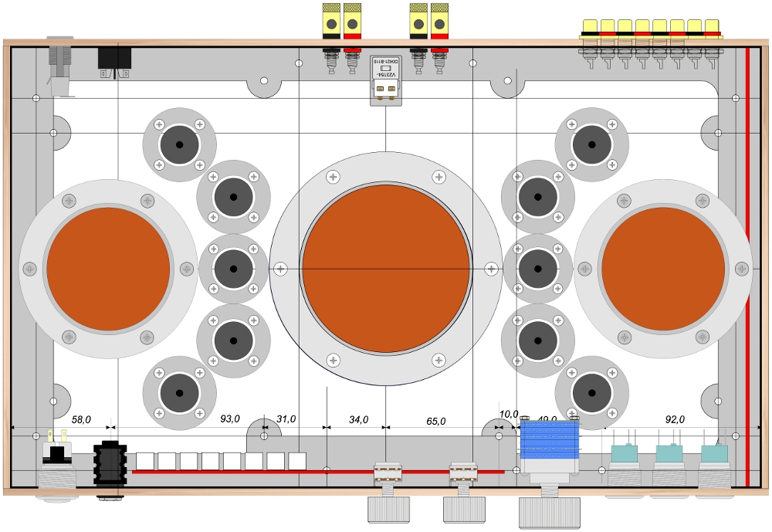Select the rightmost binding post at top
This screenshot has width=772, height=532.
(439, 22)
